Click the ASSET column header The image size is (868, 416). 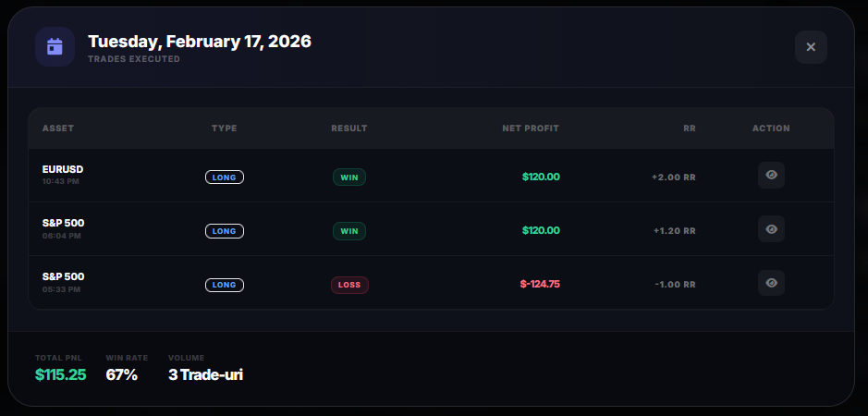[58, 128]
